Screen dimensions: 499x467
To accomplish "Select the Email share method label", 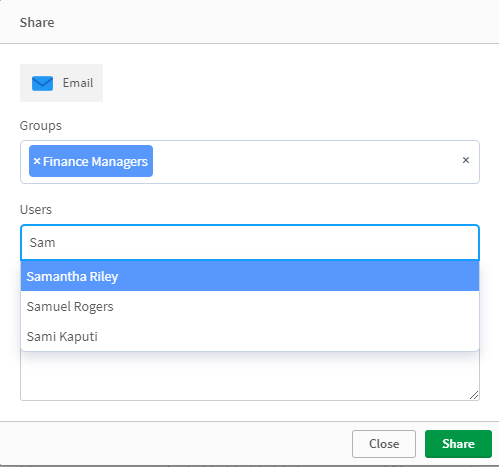I will 78,83.
